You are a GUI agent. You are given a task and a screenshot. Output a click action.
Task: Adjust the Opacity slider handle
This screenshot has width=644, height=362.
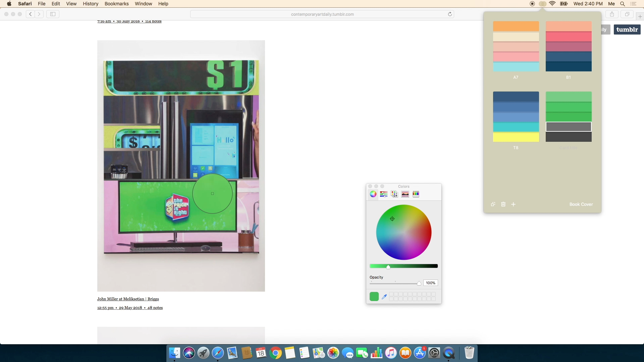[419, 283]
